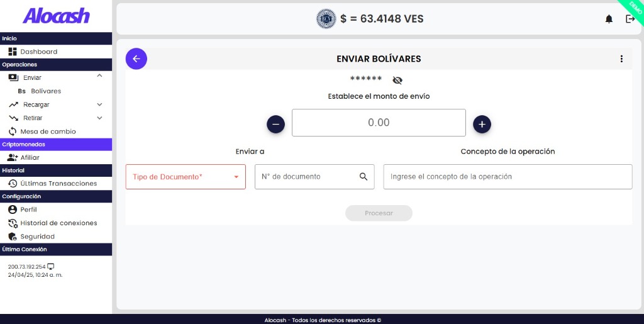Click the Configuración section header
Viewport: 644px width, 324px height.
coord(56,196)
